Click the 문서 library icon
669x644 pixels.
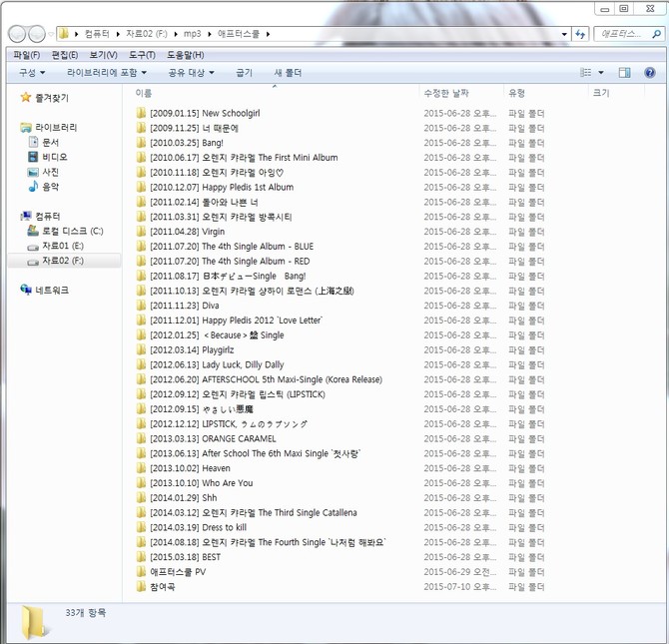pyautogui.click(x=33, y=142)
